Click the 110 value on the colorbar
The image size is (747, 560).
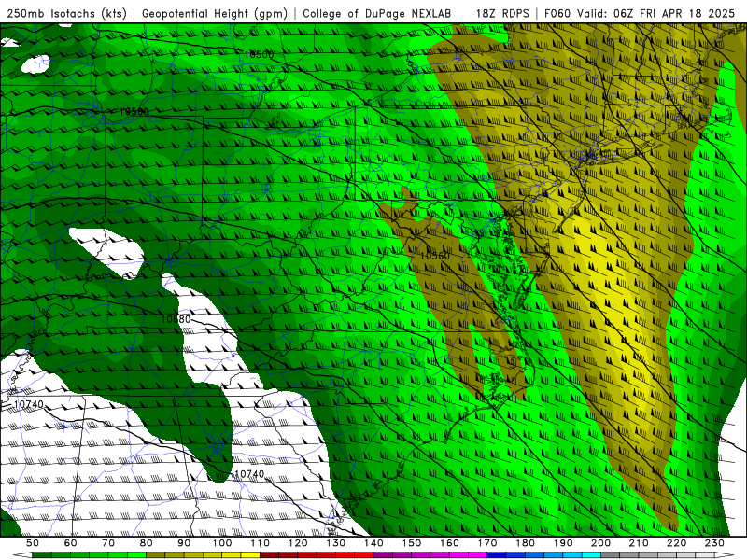[261, 543]
